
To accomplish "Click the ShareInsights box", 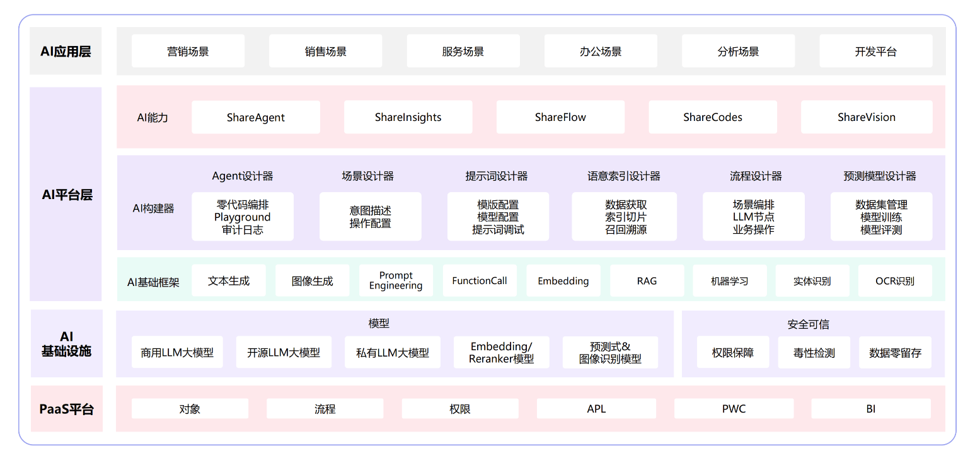I will point(408,117).
